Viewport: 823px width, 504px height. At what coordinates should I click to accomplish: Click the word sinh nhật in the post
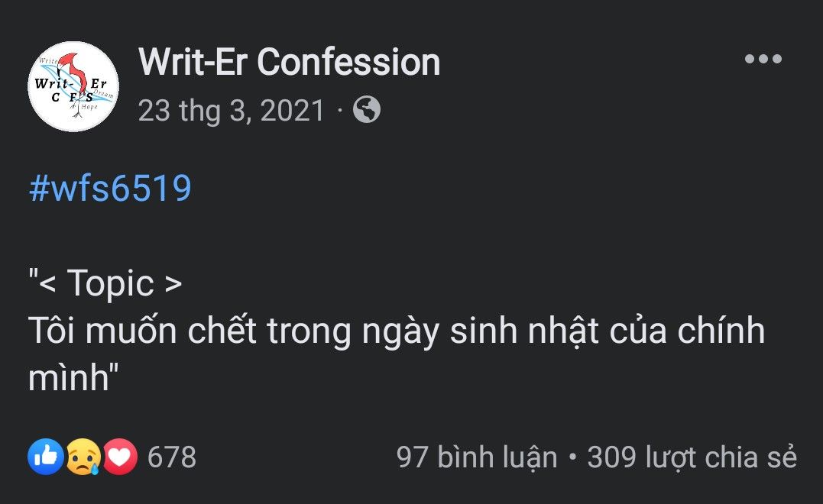[523, 331]
